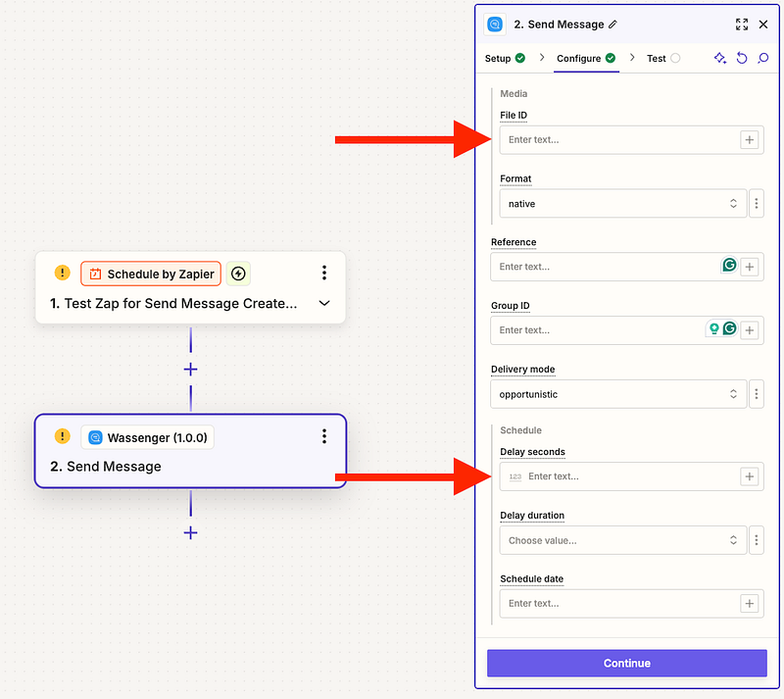Image resolution: width=784 pixels, height=699 pixels.
Task: Click the pencil icon to rename step
Action: [x=613, y=25]
